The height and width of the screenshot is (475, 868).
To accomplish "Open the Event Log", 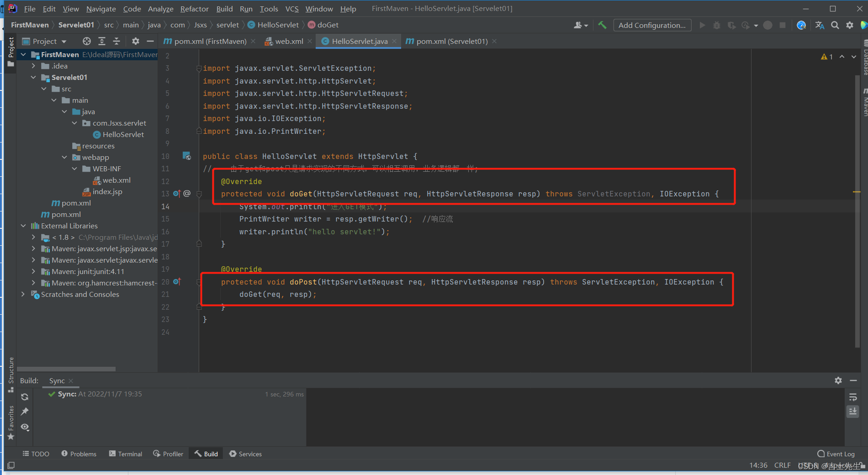I will [x=836, y=454].
